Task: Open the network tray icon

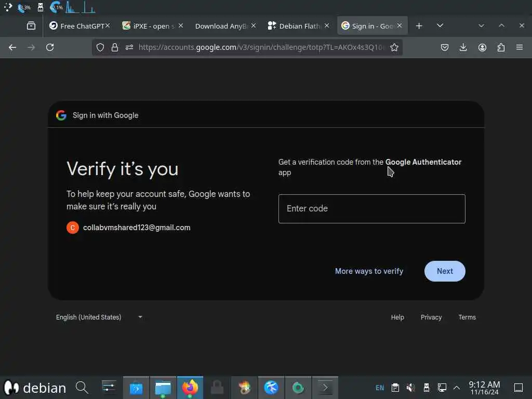Action: pyautogui.click(x=442, y=388)
